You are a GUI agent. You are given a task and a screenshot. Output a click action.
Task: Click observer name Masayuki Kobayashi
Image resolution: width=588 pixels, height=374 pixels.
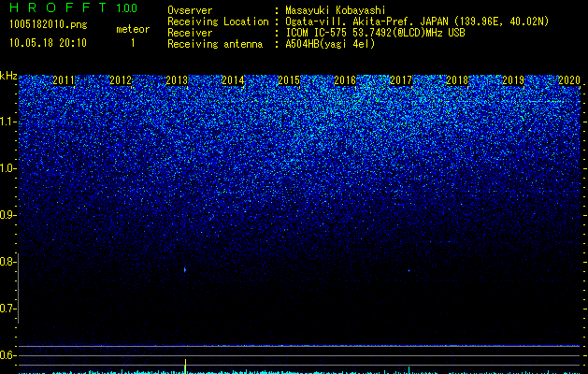(x=336, y=10)
